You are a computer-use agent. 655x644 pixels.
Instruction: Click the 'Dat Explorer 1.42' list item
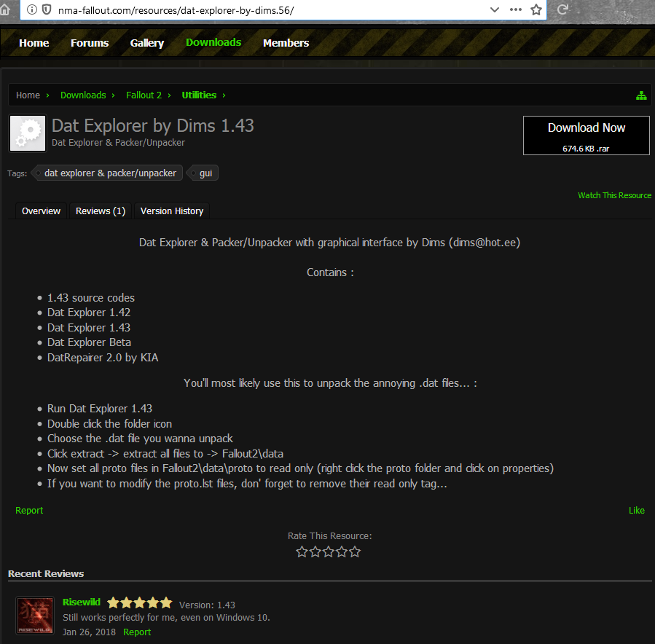point(89,313)
